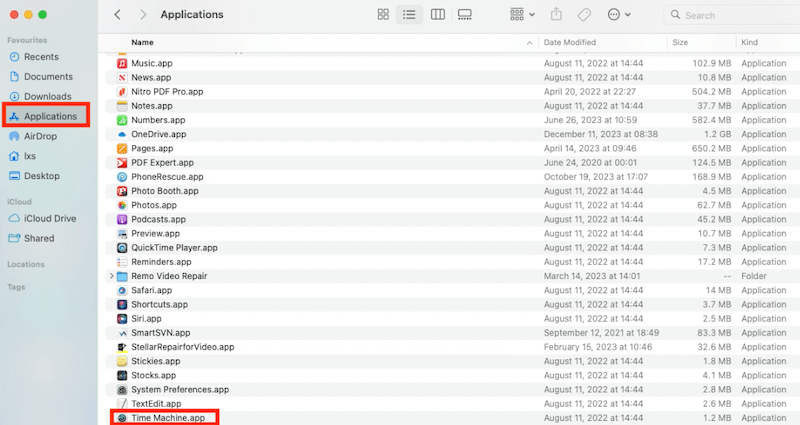
Task: Click the Edit Tags icon
Action: point(584,15)
